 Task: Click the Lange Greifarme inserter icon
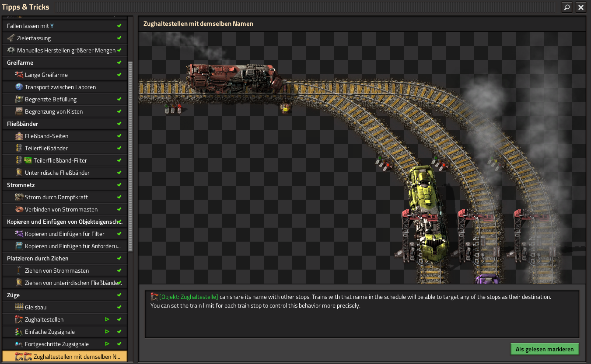(x=19, y=75)
